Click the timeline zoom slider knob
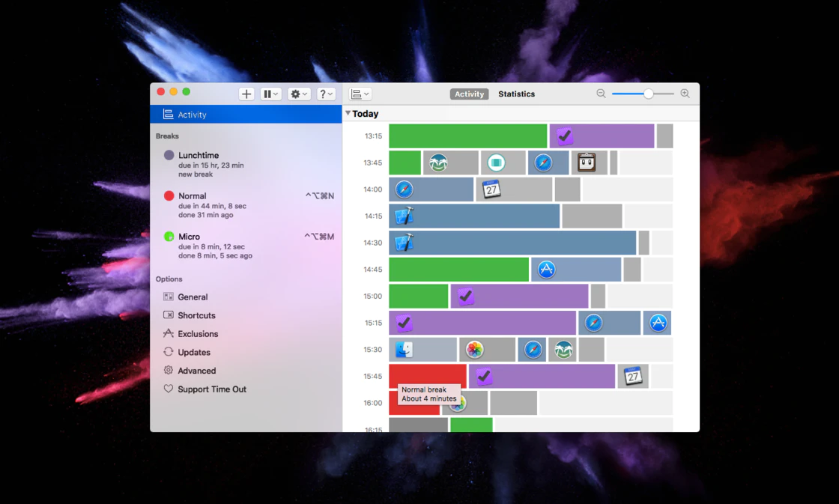The width and height of the screenshot is (839, 504). point(649,94)
